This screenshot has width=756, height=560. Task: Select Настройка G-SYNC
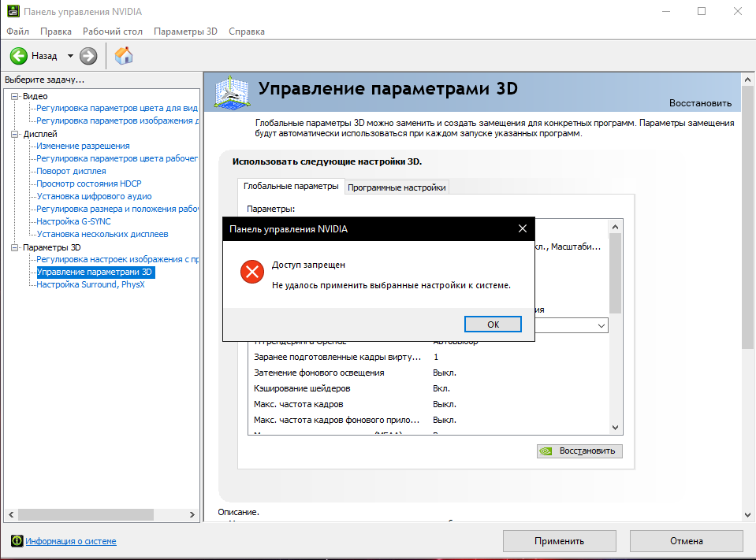coord(74,221)
